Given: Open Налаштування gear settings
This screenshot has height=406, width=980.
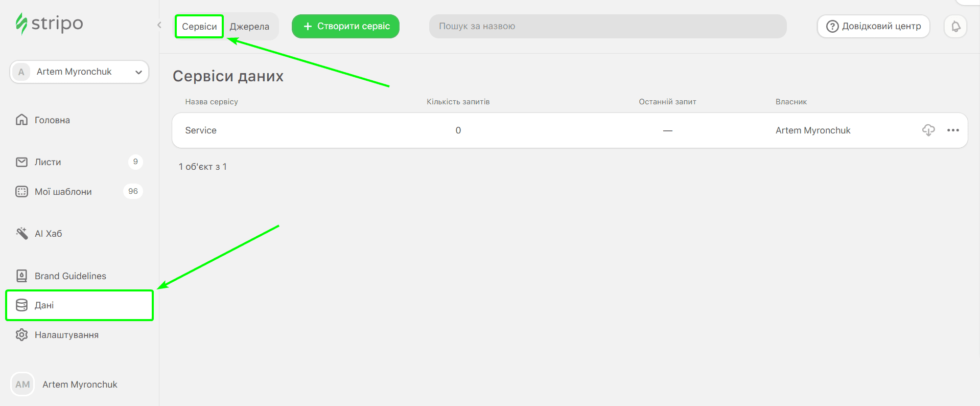Looking at the screenshot, I should 22,335.
